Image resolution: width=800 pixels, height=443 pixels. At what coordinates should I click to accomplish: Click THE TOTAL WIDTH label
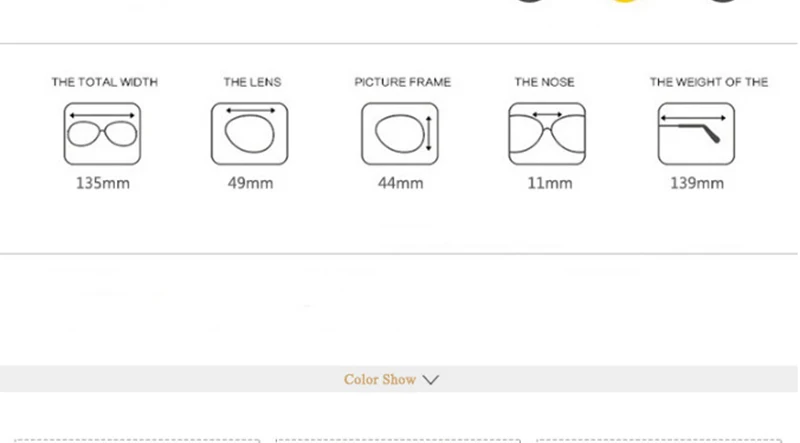[105, 82]
